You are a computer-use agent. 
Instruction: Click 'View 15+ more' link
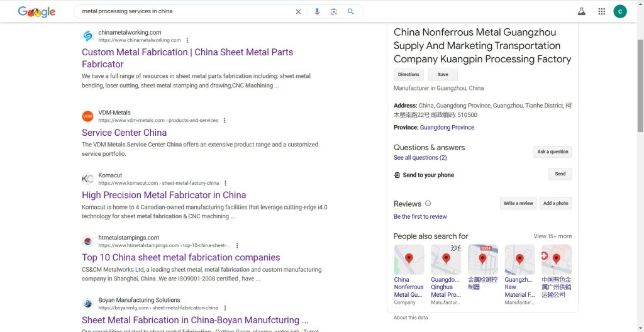[x=552, y=236]
